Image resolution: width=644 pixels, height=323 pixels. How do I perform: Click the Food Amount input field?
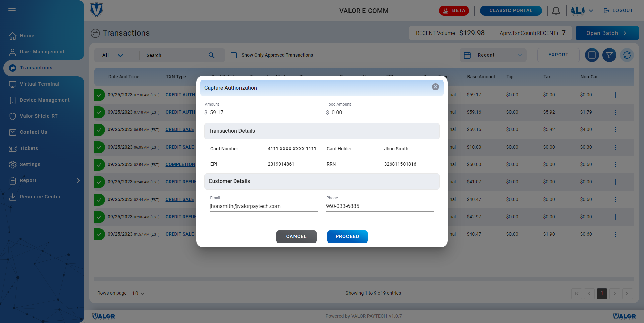[383, 113]
